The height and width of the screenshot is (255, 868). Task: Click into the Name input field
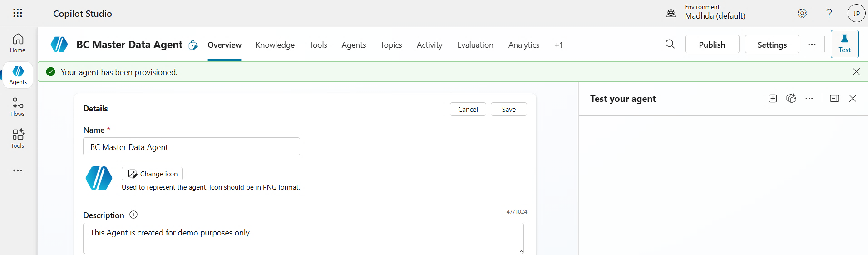point(191,147)
